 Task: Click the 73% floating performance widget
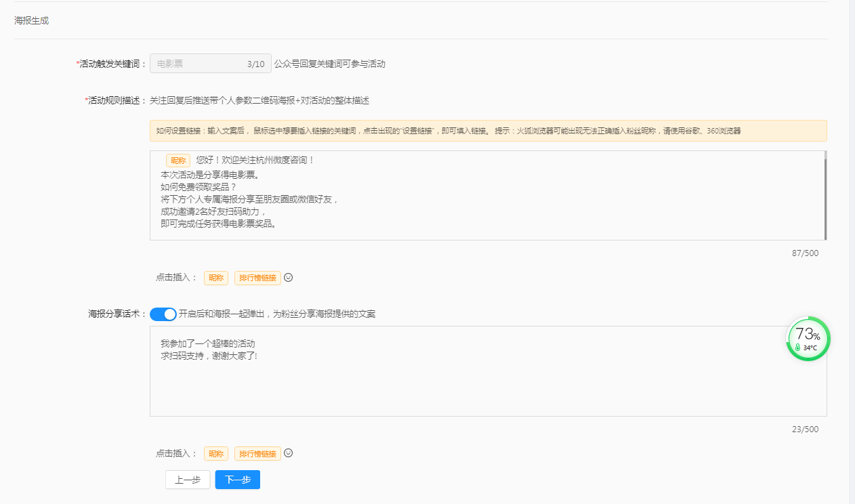808,339
